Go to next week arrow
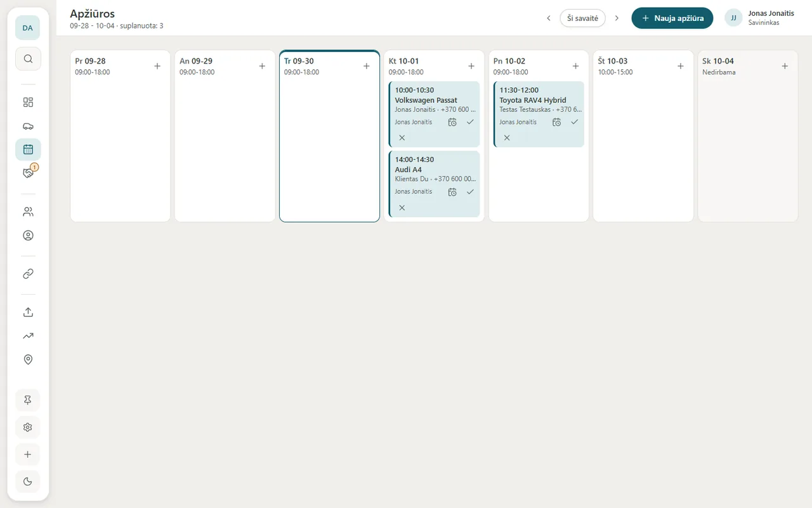The image size is (812, 508). click(x=617, y=18)
